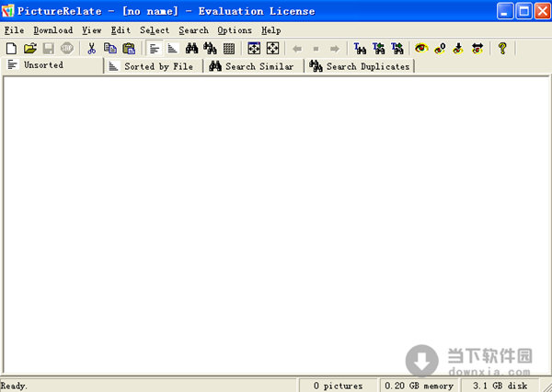Open the Search menu
Screen dimensions: 552x392
pyautogui.click(x=193, y=30)
